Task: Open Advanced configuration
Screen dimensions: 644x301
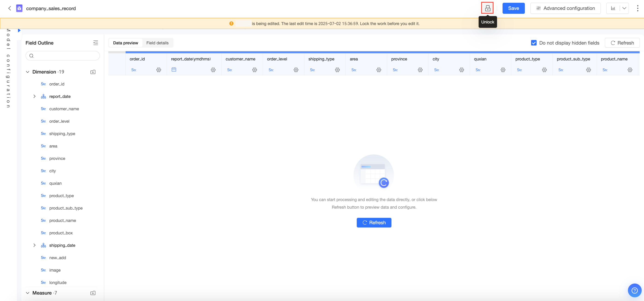Action: 566,8
